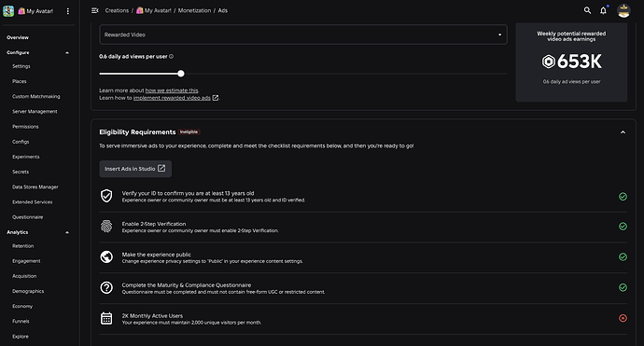Go to Overview in the sidebar
644x346 pixels.
[18, 37]
